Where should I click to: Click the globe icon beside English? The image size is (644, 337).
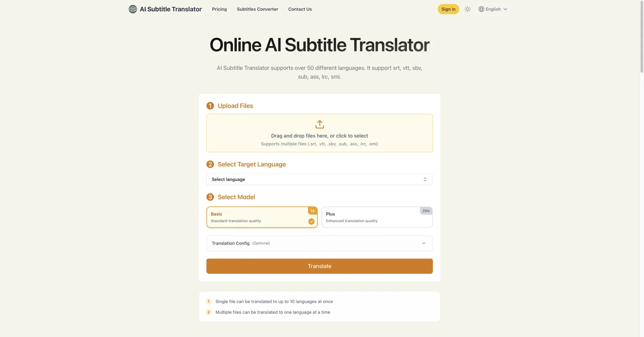pos(481,9)
